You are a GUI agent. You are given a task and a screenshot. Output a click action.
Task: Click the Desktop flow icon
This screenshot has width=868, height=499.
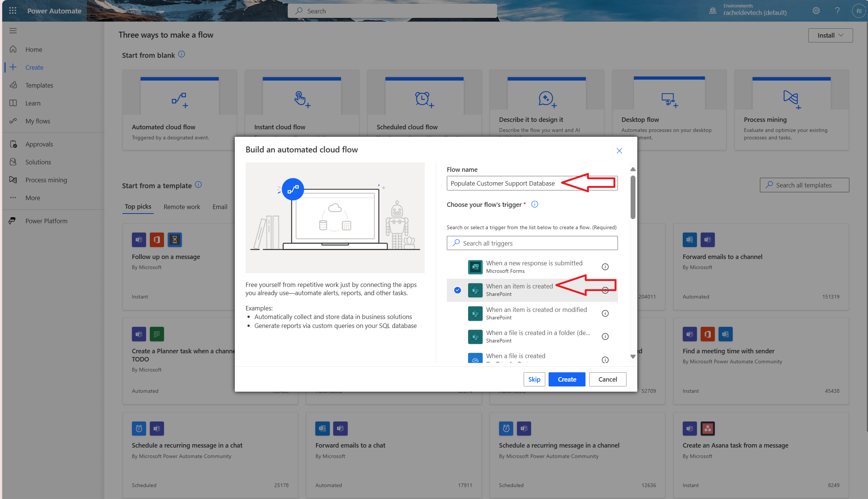(669, 100)
